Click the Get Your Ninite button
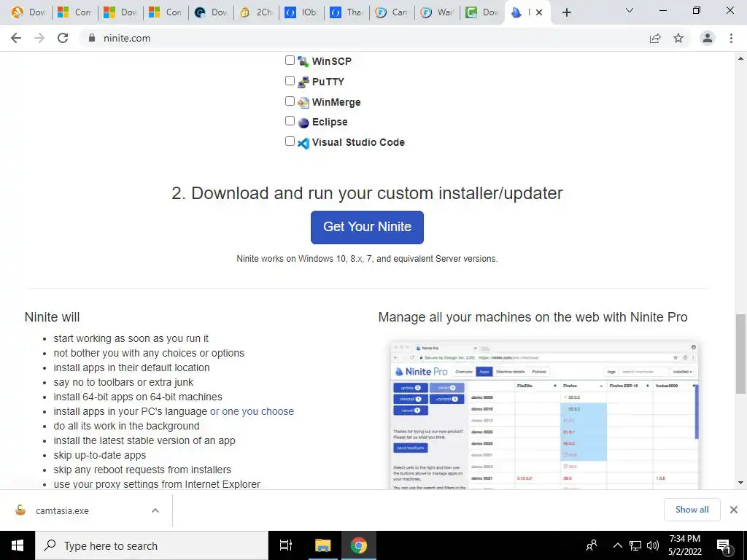Image resolution: width=747 pixels, height=560 pixels. (367, 227)
